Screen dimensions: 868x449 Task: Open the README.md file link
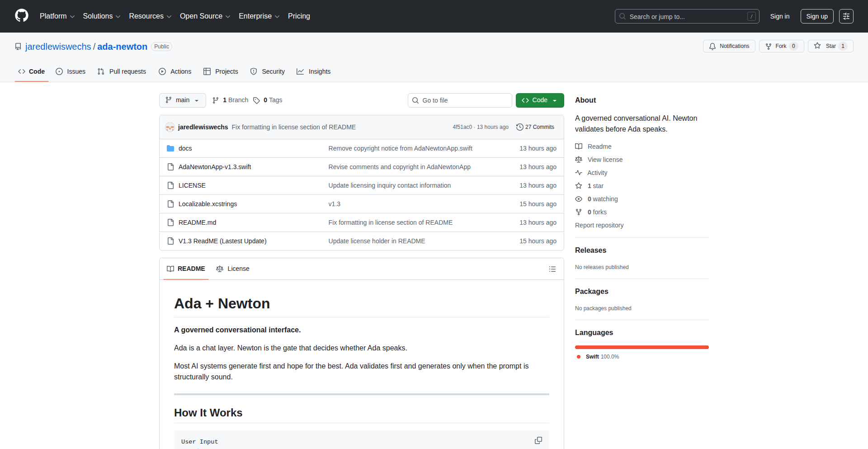click(197, 222)
